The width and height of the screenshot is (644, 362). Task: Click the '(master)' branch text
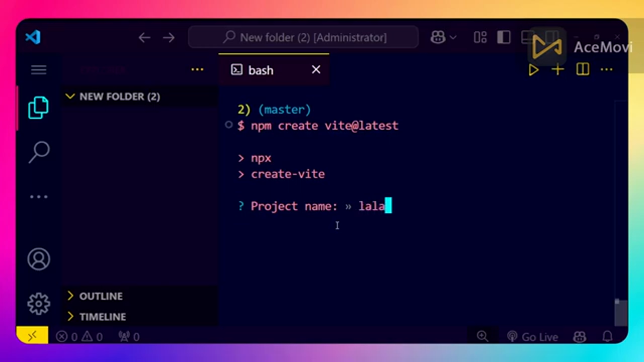(284, 110)
